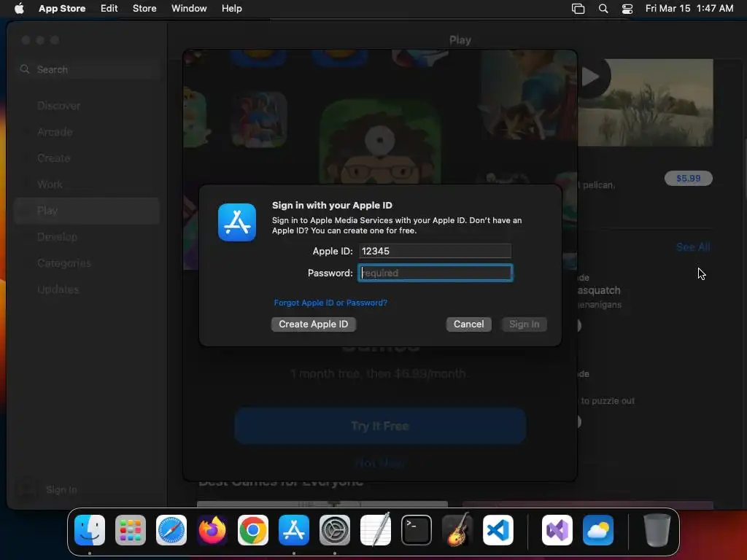Launch Safari from the Dock
Screen dimensions: 747x560
pyautogui.click(x=171, y=530)
